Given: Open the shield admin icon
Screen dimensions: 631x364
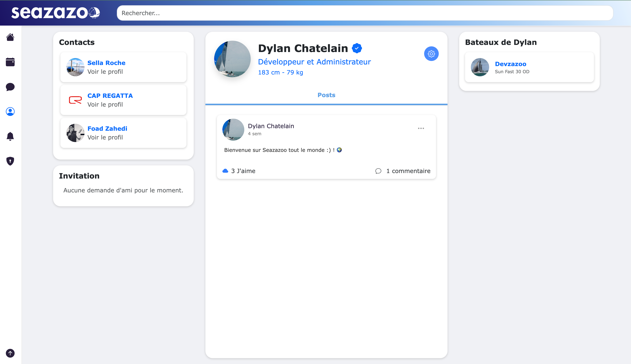Looking at the screenshot, I should 10,161.
